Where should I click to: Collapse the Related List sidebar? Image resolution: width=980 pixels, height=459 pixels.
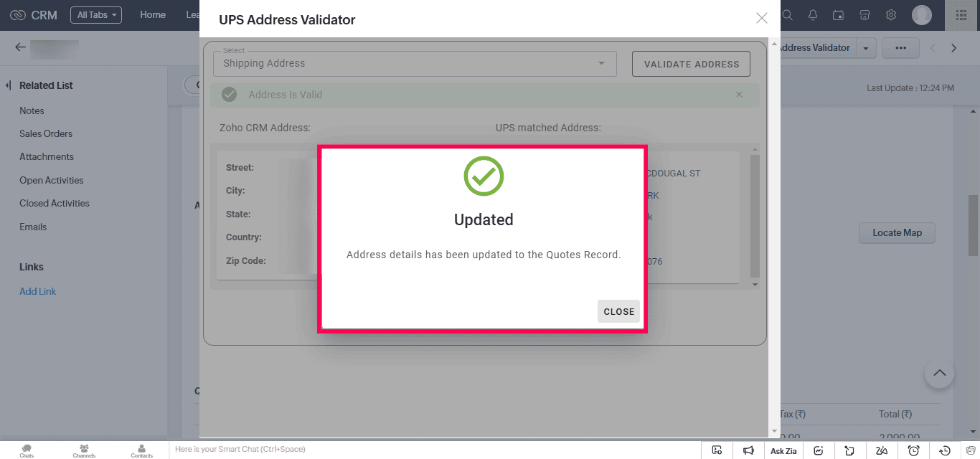point(8,85)
